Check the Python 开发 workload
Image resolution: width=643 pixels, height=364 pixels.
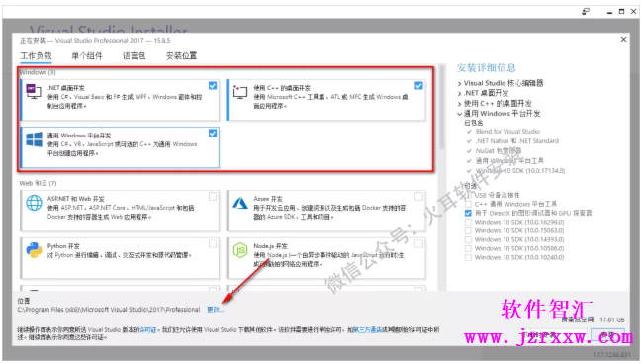click(x=213, y=244)
